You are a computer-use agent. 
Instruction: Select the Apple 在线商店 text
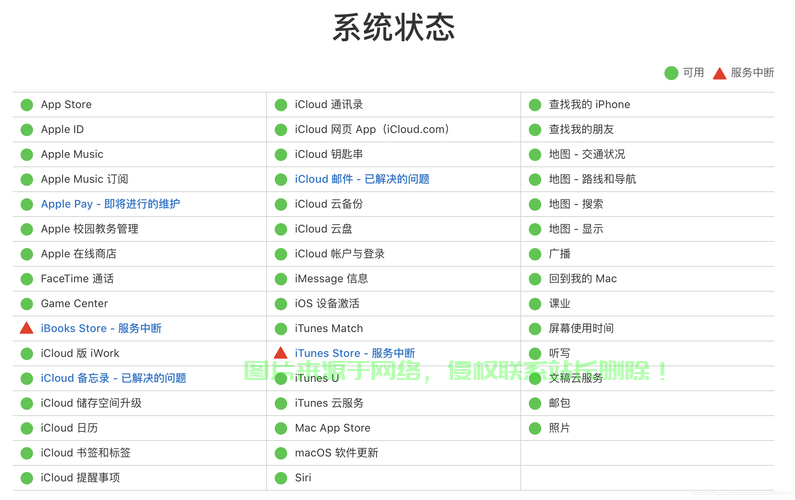[79, 254]
